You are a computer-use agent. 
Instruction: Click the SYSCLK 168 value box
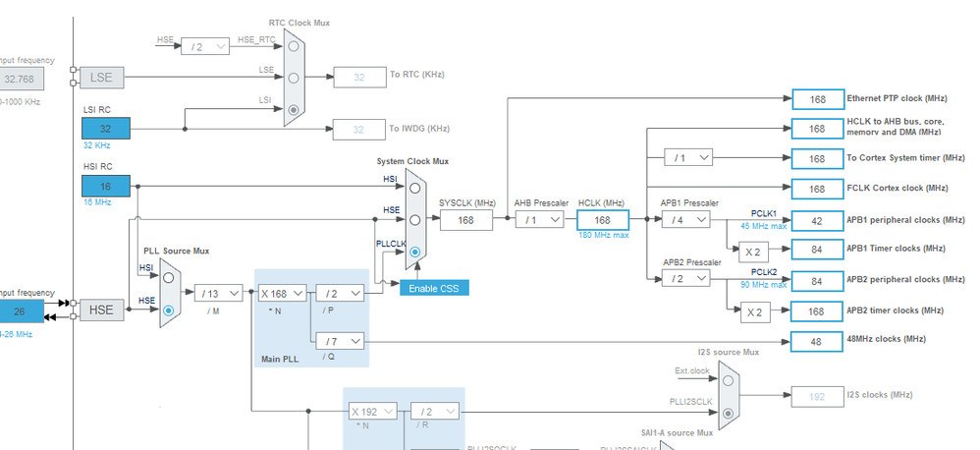(x=466, y=220)
